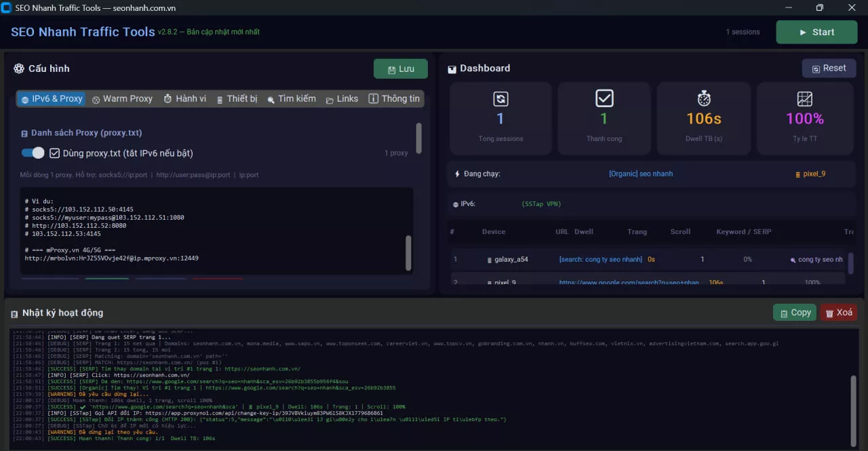The height and width of the screenshot is (451, 868).
Task: Click the activity log vertical scrollbar
Action: tap(854, 408)
